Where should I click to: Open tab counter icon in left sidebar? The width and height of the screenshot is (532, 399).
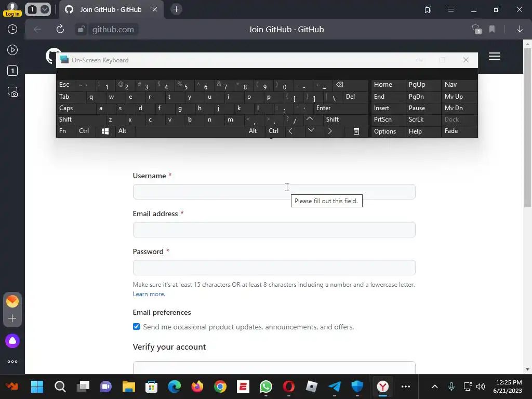(12, 71)
